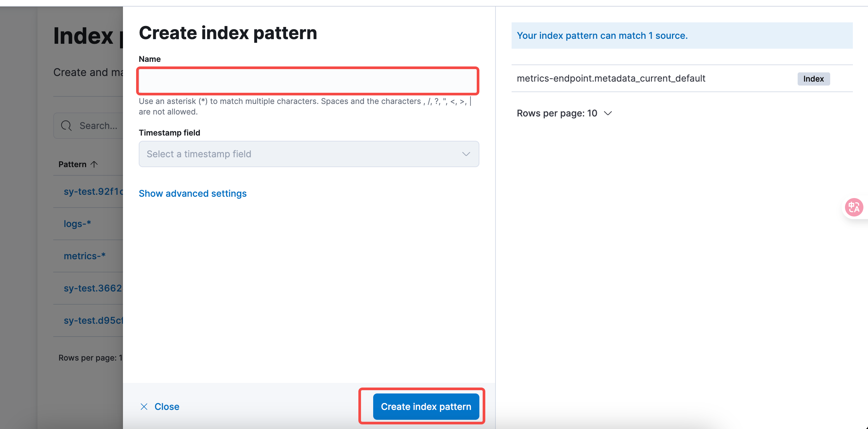Click Show advanced settings link
This screenshot has width=868, height=429.
(192, 193)
